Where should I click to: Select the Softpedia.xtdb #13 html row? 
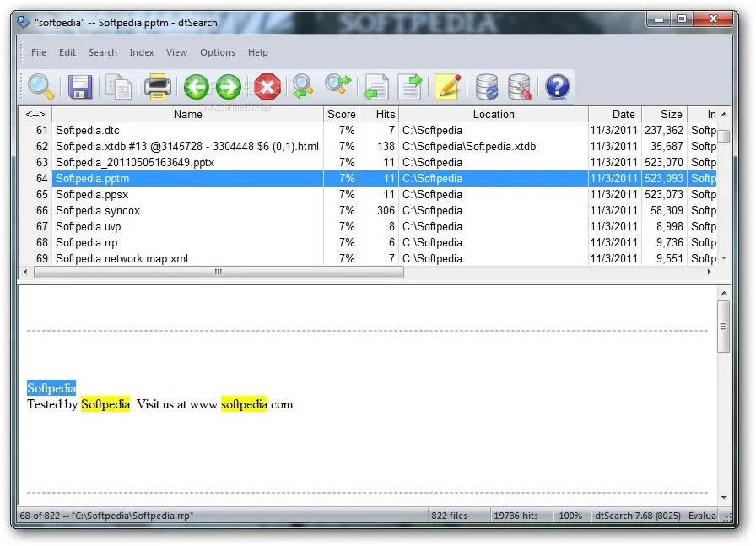pyautogui.click(x=368, y=146)
